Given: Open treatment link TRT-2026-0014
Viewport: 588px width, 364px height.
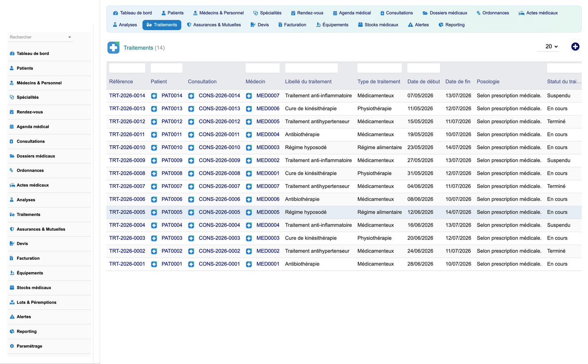Looking at the screenshot, I should pyautogui.click(x=127, y=96).
